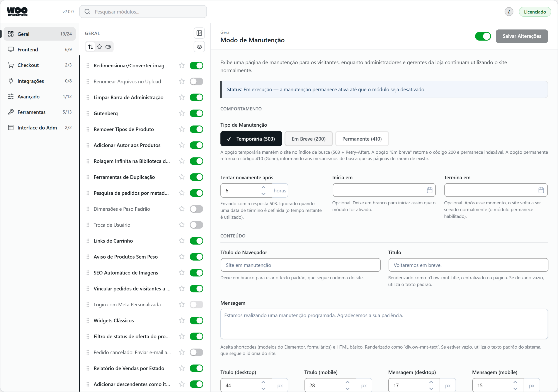Click the Woo Otimizations logo

[17, 11]
